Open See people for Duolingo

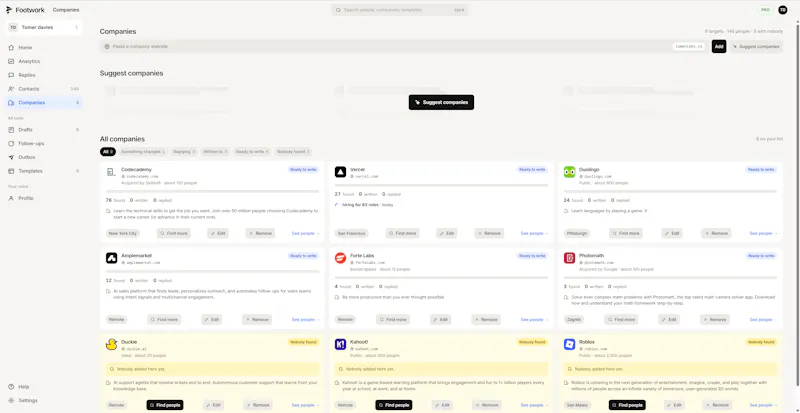pyautogui.click(x=763, y=233)
